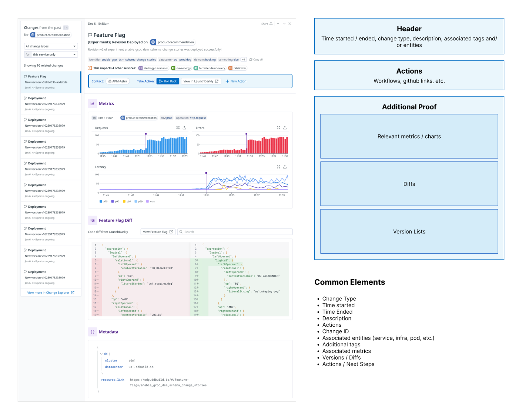Image resolution: width=522 pixels, height=420 pixels.
Task: Go to previous change with up chevron
Action: 278,23
